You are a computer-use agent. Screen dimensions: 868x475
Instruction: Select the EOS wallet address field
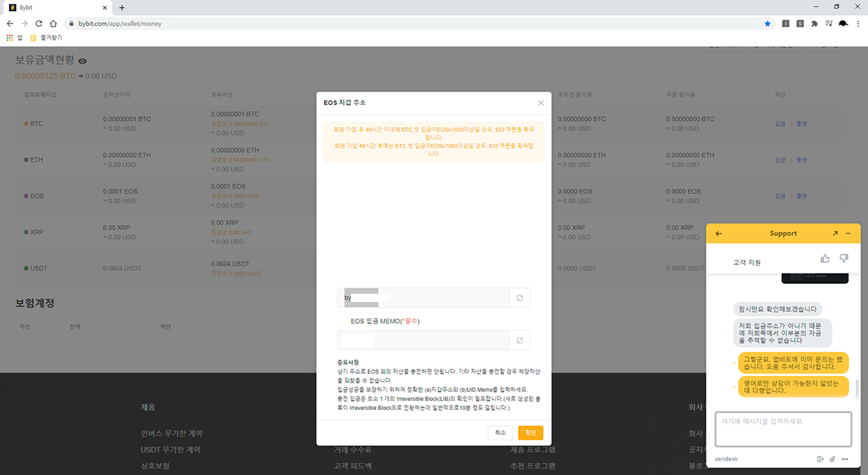pyautogui.click(x=423, y=298)
